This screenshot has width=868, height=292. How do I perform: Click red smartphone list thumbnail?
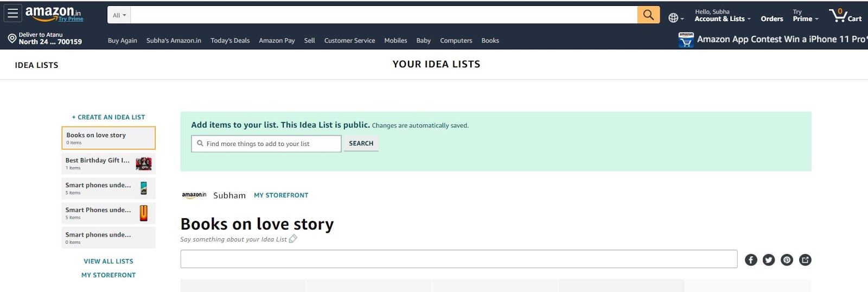click(144, 213)
